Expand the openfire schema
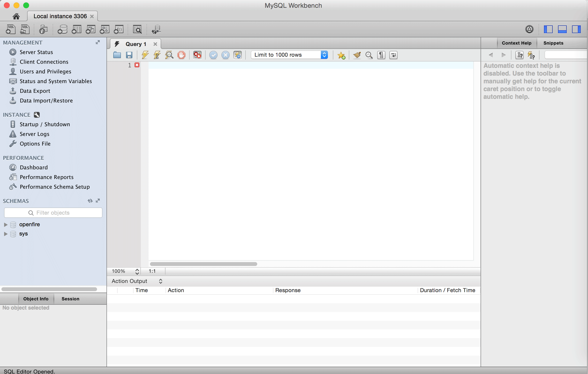Screen dimensions: 588x374 click(6, 224)
